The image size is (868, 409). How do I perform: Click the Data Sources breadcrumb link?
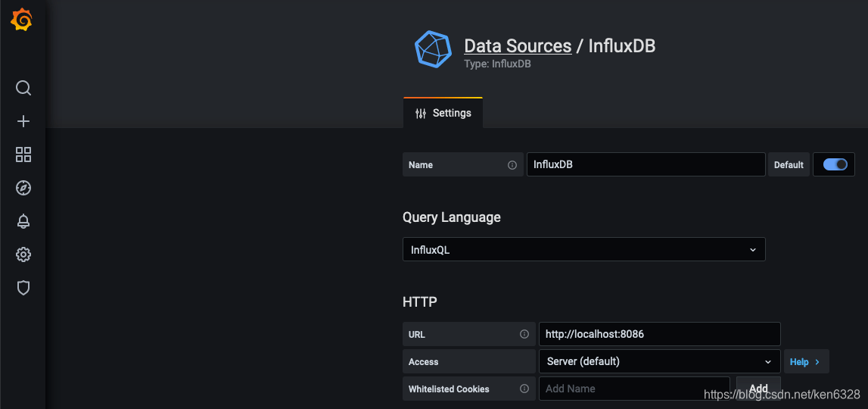tap(518, 46)
